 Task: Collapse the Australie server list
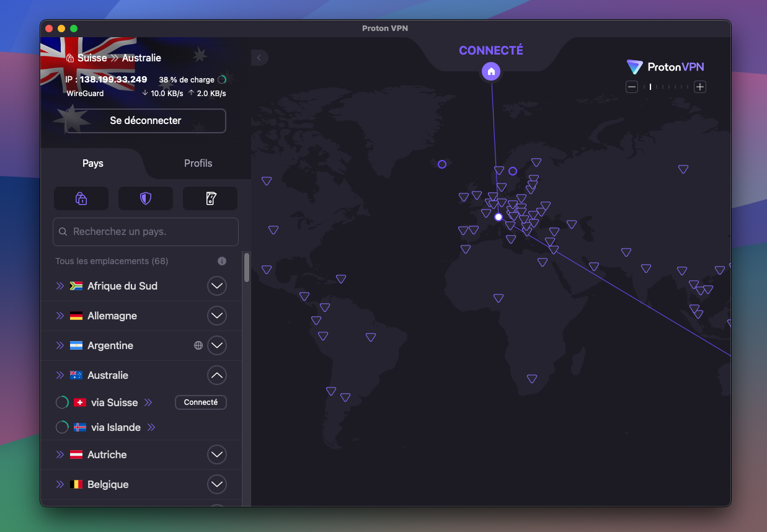click(x=216, y=375)
